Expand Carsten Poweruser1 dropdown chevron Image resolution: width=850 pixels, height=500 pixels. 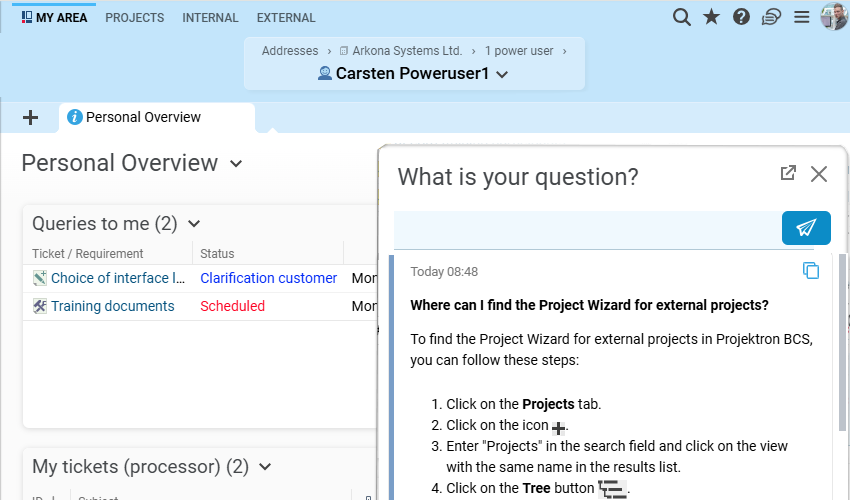point(503,74)
